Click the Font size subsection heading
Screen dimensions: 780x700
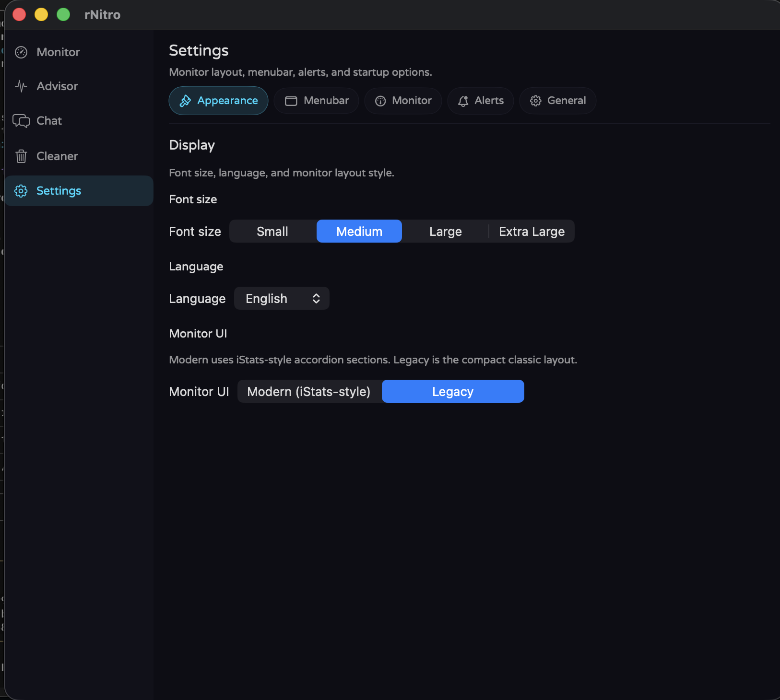(x=193, y=199)
